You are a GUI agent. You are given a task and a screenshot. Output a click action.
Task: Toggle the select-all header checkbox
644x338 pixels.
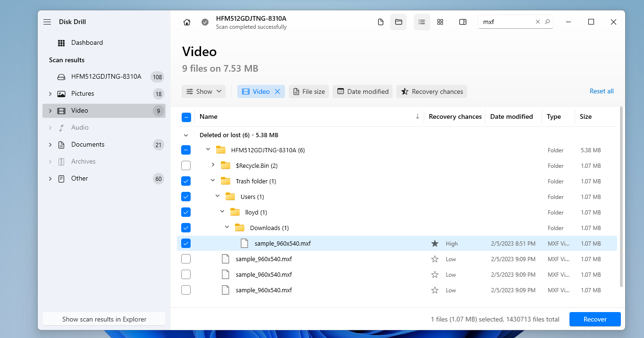(x=186, y=117)
